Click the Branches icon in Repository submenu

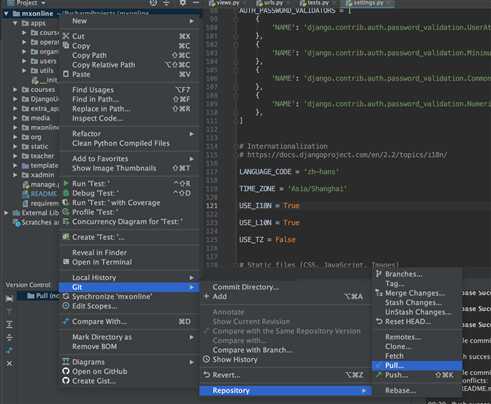point(379,274)
